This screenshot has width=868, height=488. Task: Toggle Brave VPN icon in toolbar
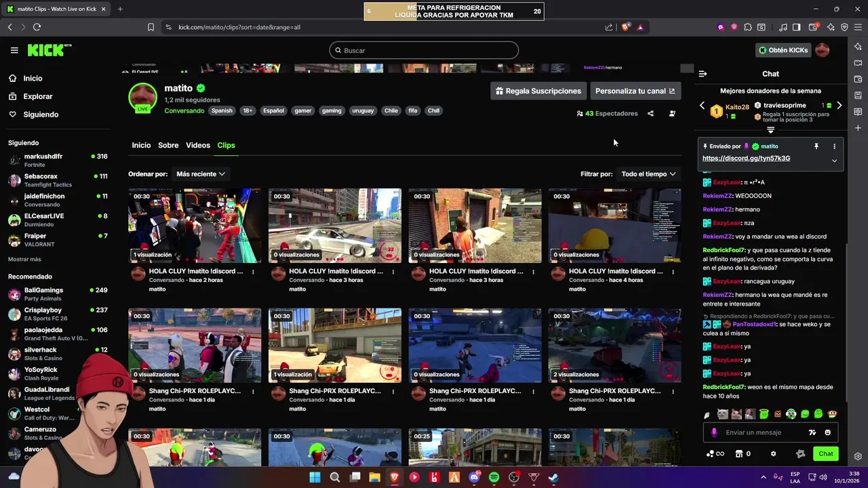tap(845, 27)
